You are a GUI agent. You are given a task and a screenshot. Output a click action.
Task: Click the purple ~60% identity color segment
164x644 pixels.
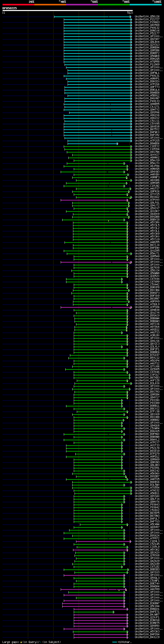82,5
